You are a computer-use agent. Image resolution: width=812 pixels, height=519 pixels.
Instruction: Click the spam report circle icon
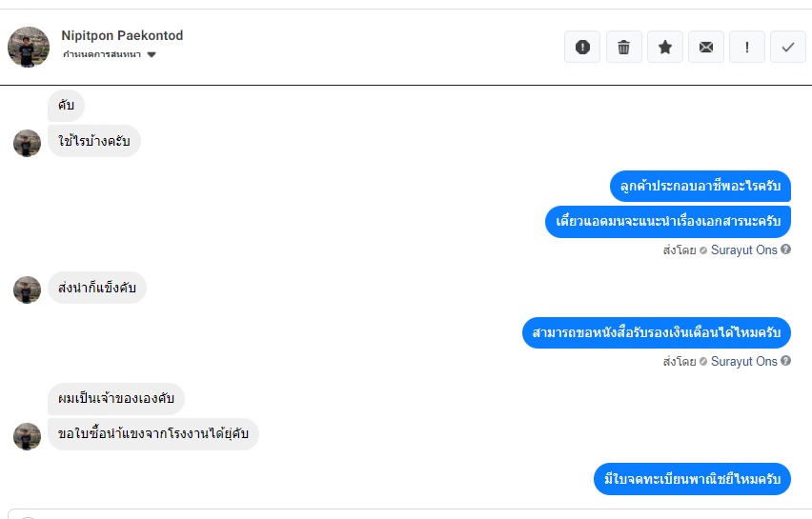point(582,47)
